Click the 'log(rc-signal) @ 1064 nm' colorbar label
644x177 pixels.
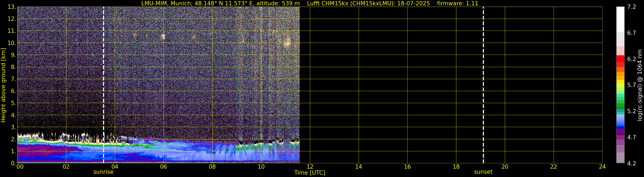pos(640,85)
